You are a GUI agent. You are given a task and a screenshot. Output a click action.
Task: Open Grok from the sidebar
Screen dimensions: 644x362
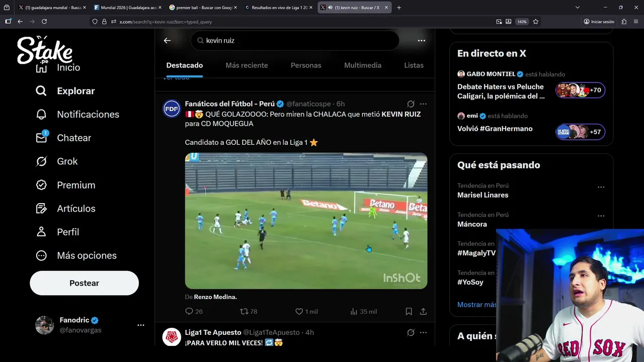[x=56, y=161]
